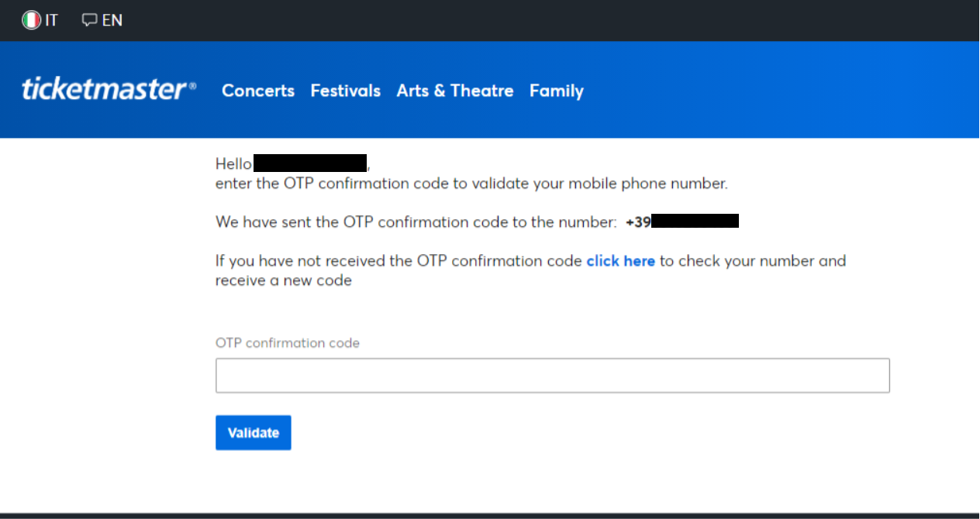Viewport: 980px width, 519px height.
Task: Click the +39 phone prefix
Action: (638, 222)
